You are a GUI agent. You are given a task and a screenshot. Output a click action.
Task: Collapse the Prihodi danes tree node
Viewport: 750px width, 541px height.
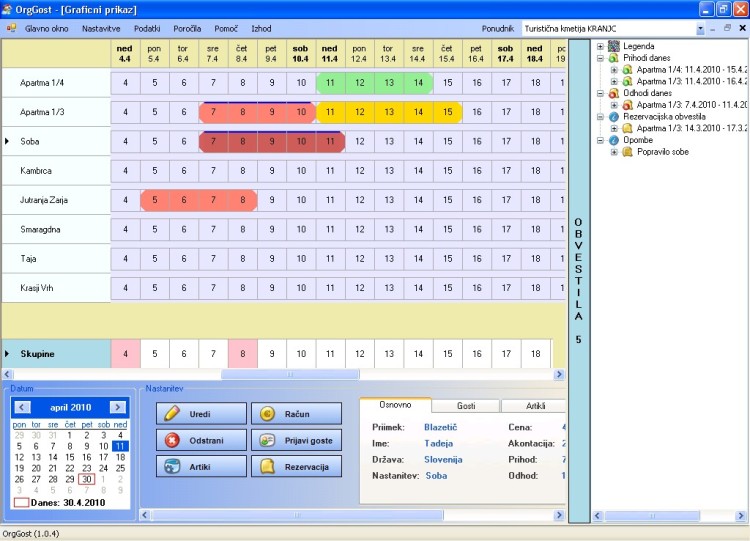coord(600,59)
